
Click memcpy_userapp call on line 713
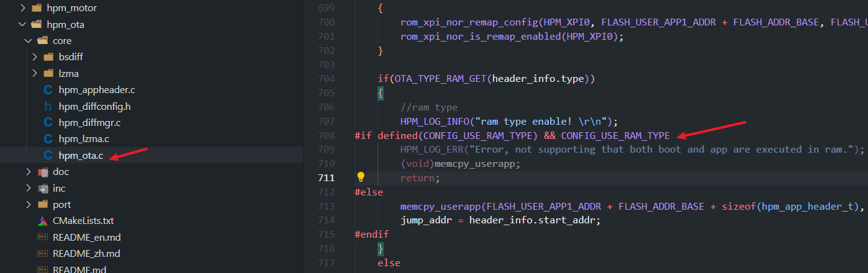coord(440,206)
